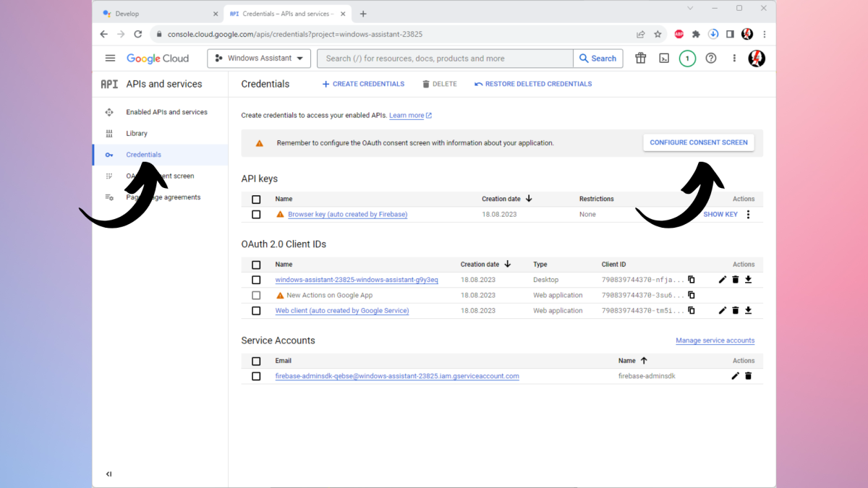Copy client ID of windows-assistant-23825 desktop client

(692, 280)
